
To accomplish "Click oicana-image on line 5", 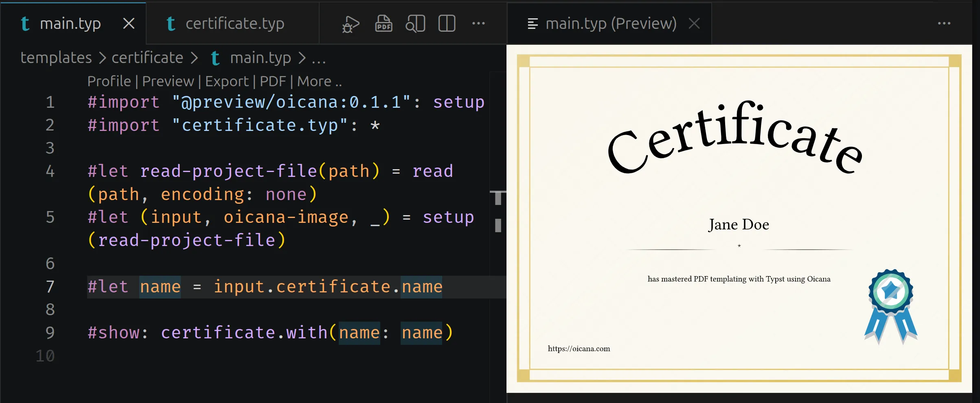I will [x=286, y=217].
